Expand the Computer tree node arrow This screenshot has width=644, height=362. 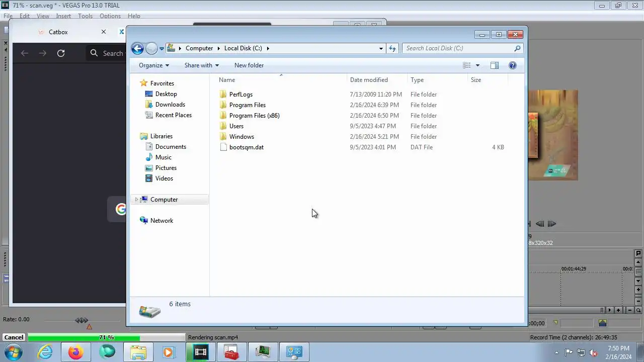tap(136, 200)
